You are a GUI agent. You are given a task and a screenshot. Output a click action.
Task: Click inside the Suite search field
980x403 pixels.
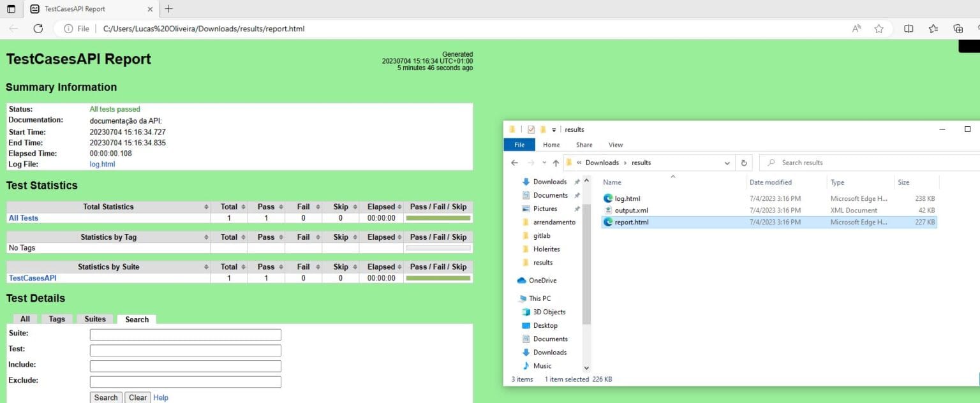point(185,334)
